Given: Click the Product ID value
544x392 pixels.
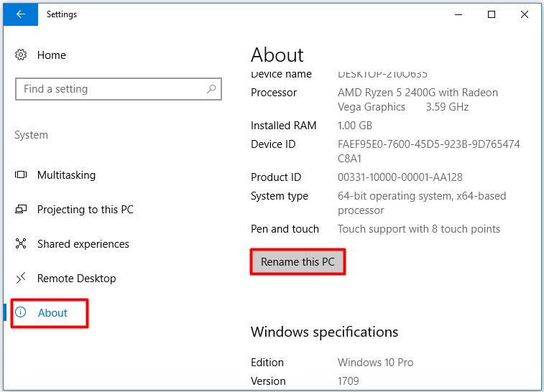Looking at the screenshot, I should 400,177.
